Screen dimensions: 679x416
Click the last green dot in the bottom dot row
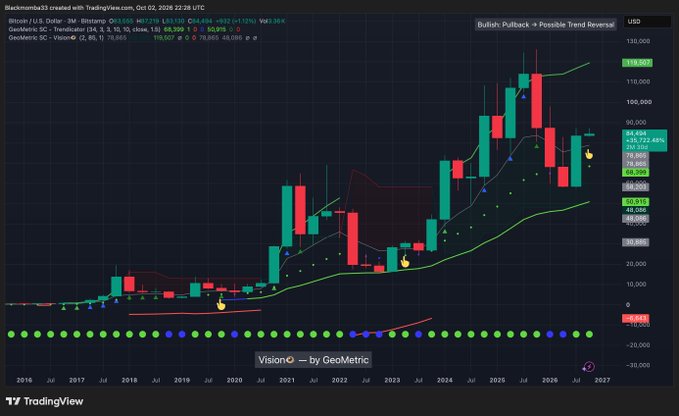tap(589, 334)
